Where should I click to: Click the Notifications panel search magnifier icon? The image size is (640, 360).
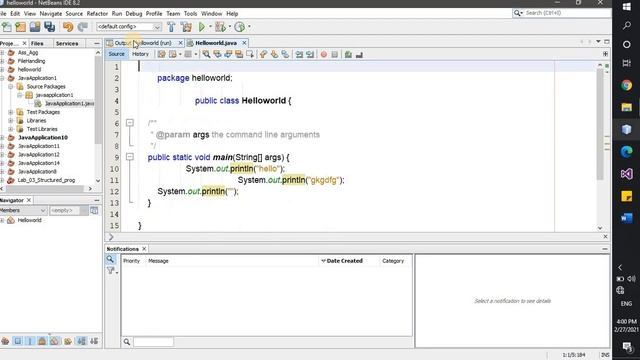[x=110, y=259]
